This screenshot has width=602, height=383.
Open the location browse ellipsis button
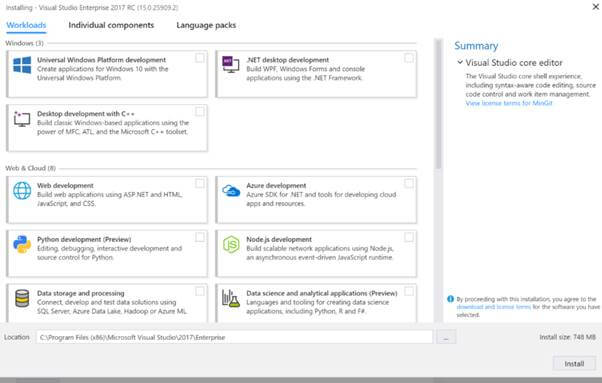(x=446, y=337)
